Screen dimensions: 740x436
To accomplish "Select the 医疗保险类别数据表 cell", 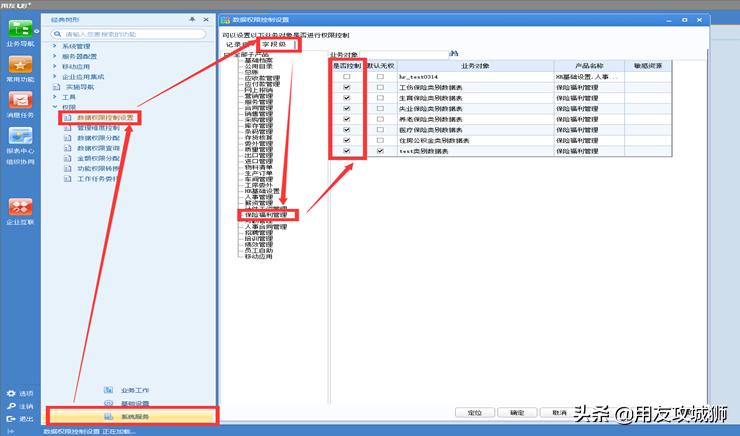I will tap(475, 130).
